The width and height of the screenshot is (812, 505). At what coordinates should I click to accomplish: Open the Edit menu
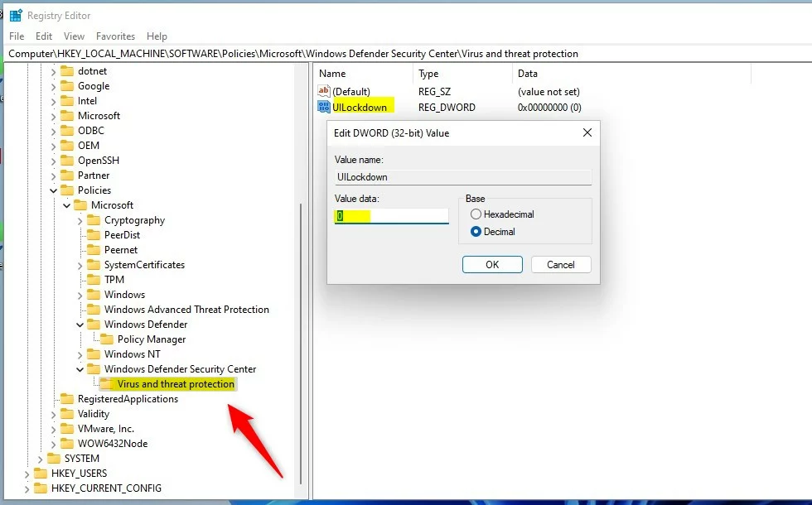tap(44, 36)
